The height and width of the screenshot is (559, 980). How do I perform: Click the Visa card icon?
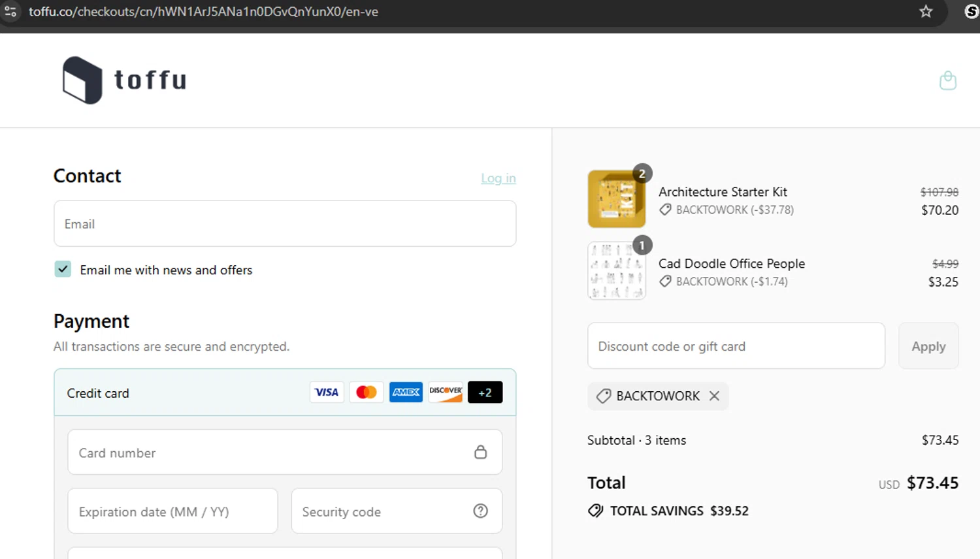click(x=327, y=392)
